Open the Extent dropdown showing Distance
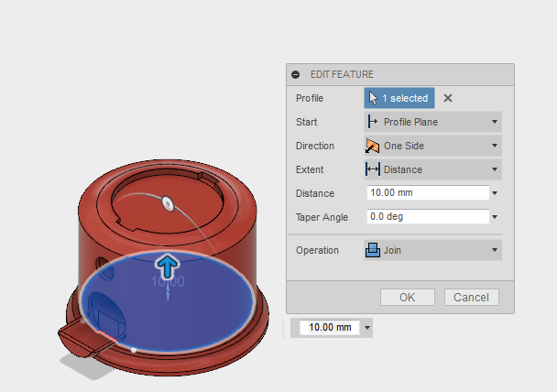The height and width of the screenshot is (392, 557). 432,169
